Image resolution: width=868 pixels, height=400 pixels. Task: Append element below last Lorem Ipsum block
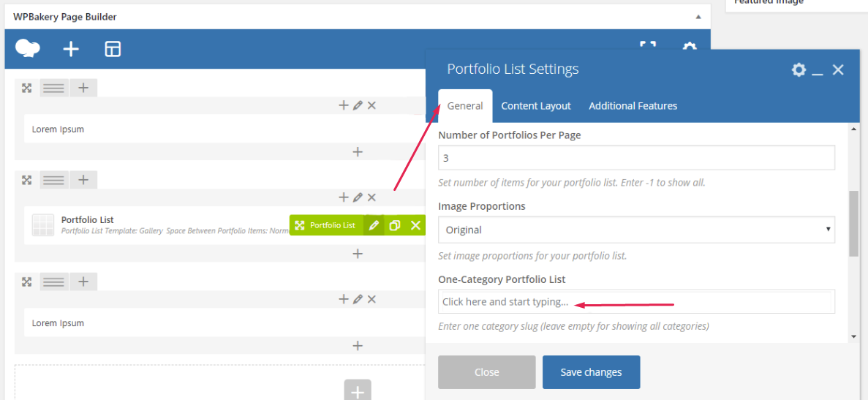pos(358,345)
